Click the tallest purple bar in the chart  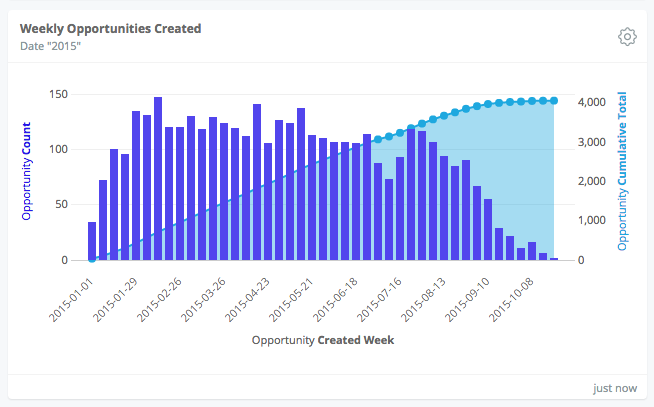click(158, 180)
